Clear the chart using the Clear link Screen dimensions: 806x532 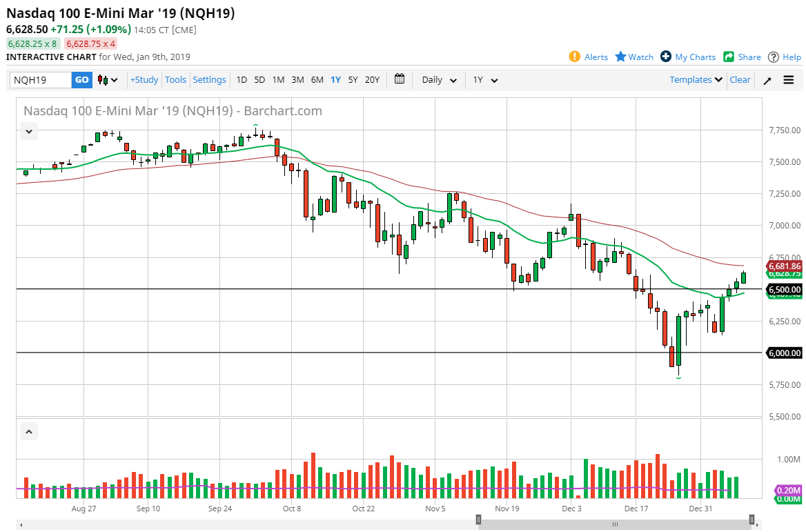point(740,79)
